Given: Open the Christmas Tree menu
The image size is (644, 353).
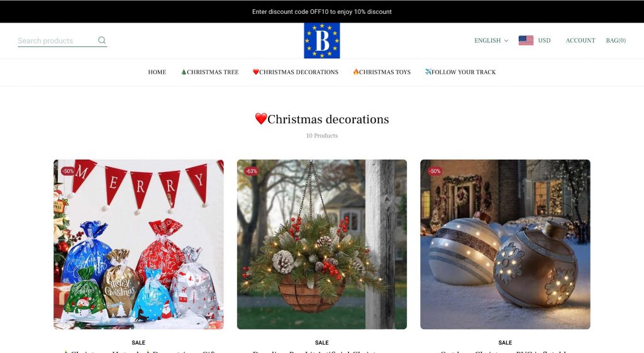Looking at the screenshot, I should 209,72.
